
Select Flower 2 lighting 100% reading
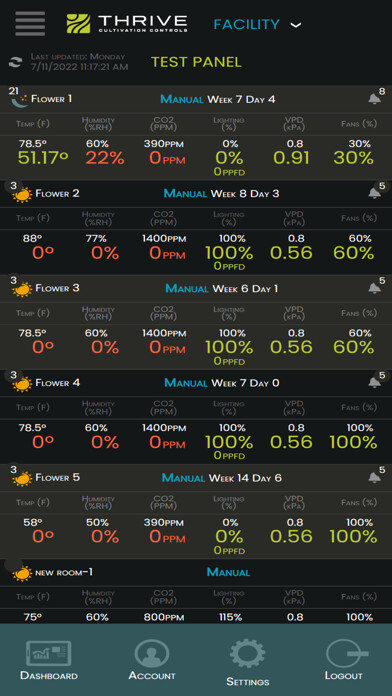(x=229, y=253)
